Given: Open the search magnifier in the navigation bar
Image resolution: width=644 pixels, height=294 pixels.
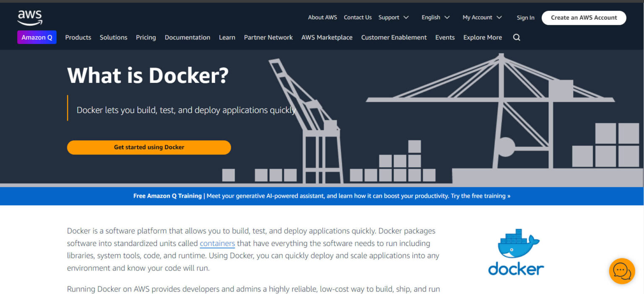Looking at the screenshot, I should (x=516, y=37).
